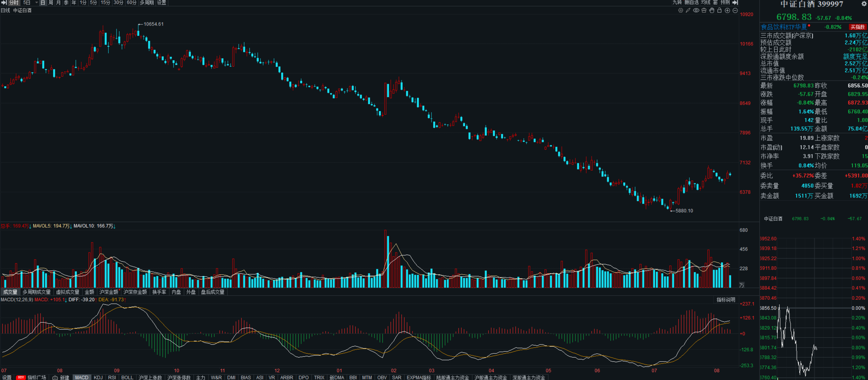This screenshot has height=380, width=868.
Task: Open the chart settings gear icon
Action: 680,10
